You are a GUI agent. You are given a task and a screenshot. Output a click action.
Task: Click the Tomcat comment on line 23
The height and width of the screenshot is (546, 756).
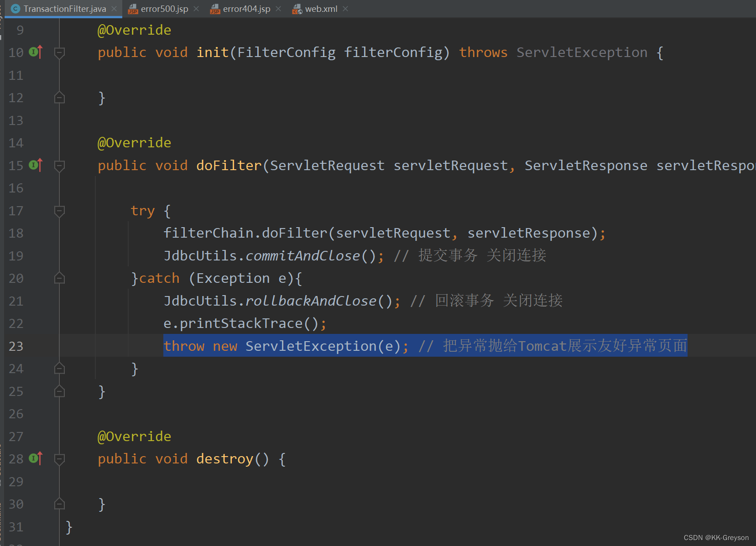pos(553,346)
